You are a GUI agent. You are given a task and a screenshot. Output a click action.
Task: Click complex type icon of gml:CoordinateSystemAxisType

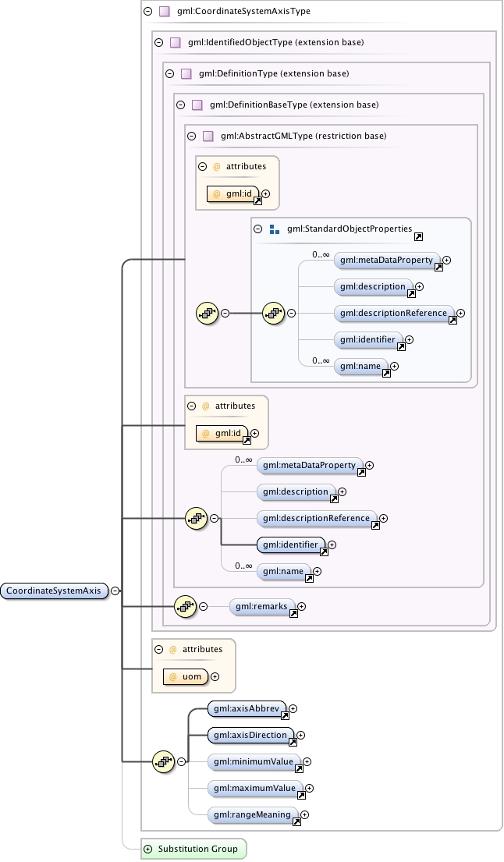coord(165,11)
